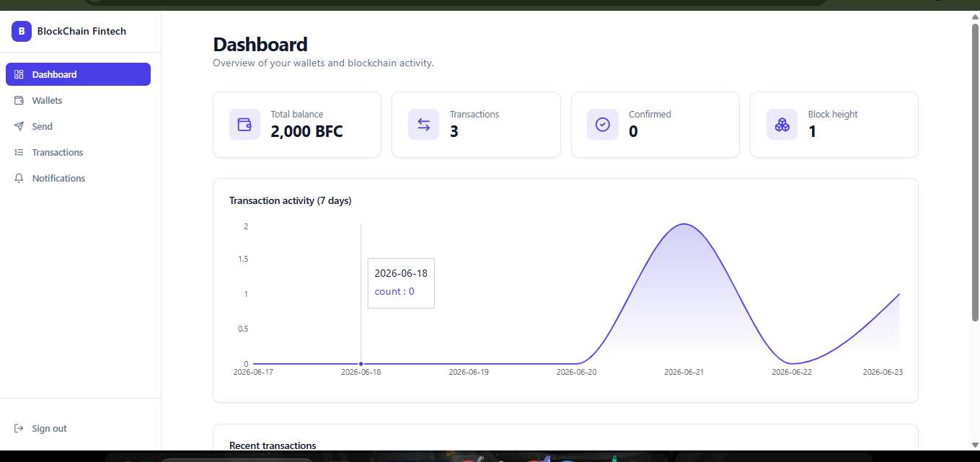Open the Notifications menu item
This screenshot has width=980, height=462.
(x=78, y=178)
